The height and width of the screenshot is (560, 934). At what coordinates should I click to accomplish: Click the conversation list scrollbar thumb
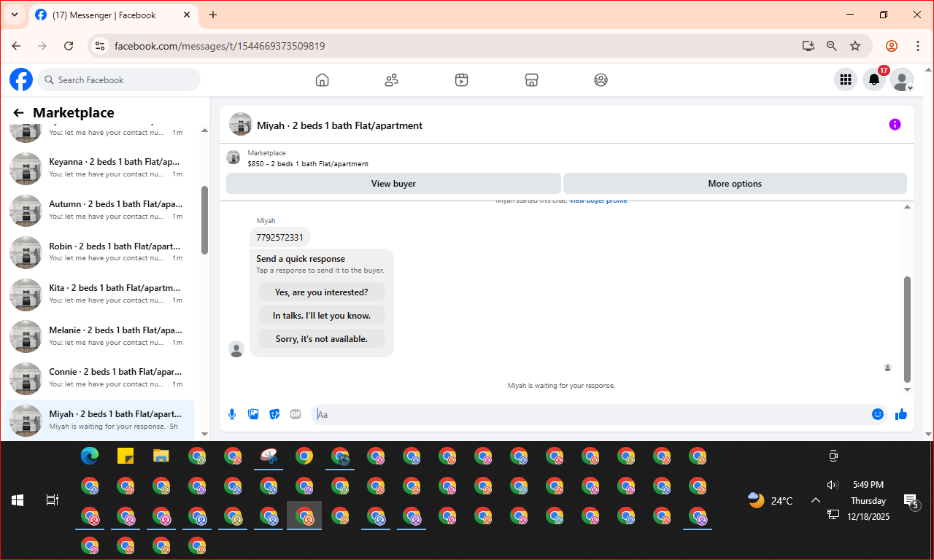(205, 220)
